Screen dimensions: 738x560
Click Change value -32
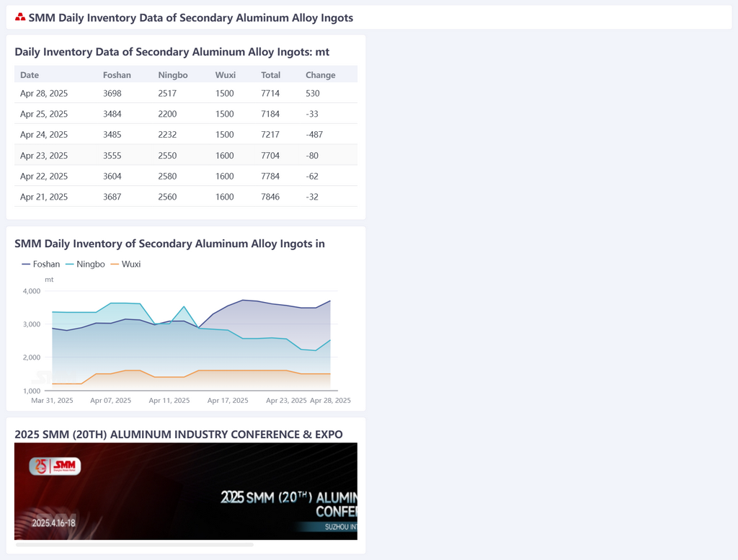[x=312, y=197]
